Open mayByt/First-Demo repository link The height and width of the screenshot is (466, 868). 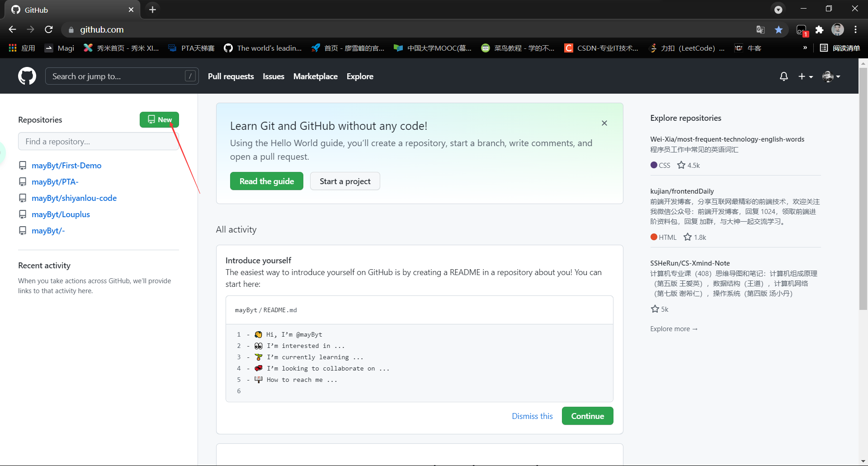coord(66,166)
